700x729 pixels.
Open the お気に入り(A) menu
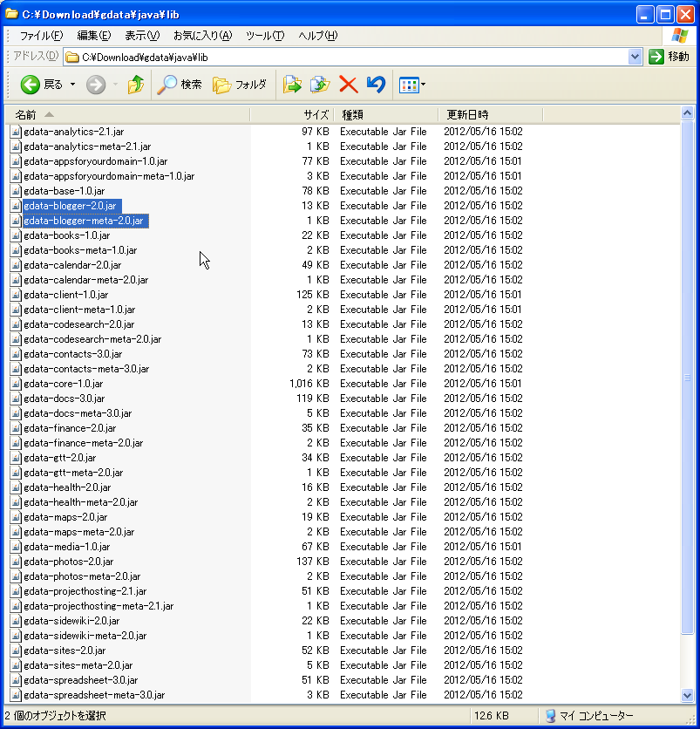tap(202, 36)
